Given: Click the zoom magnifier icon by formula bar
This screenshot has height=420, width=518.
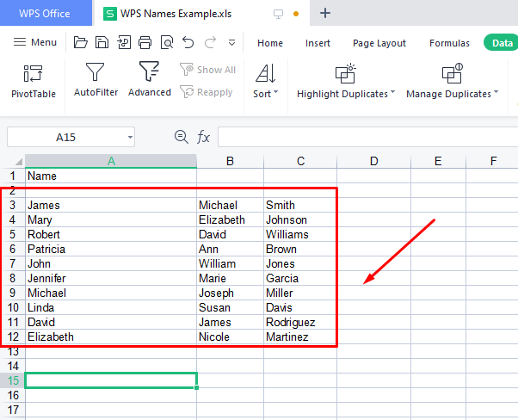Looking at the screenshot, I should pyautogui.click(x=182, y=137).
